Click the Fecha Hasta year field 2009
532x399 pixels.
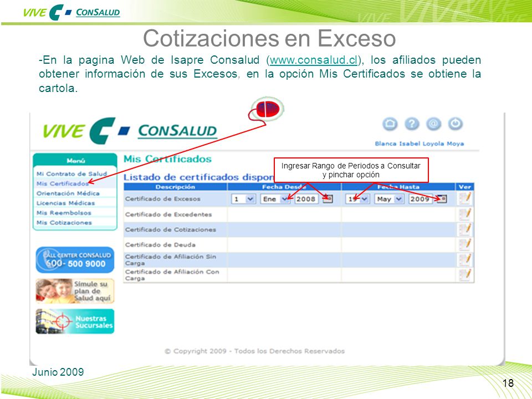(420, 199)
